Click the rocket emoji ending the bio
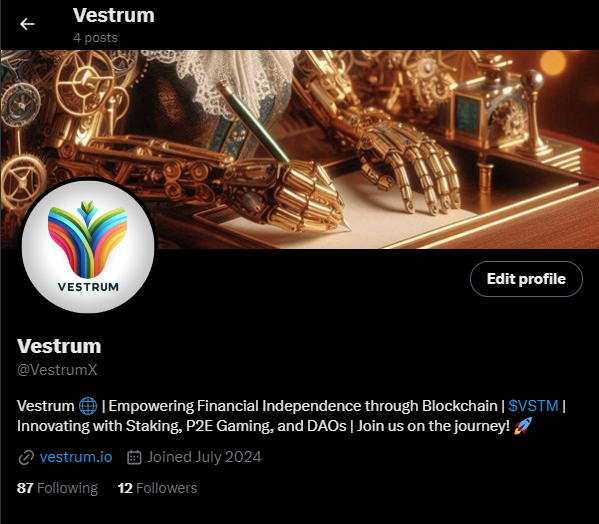The image size is (599, 524). 523,426
